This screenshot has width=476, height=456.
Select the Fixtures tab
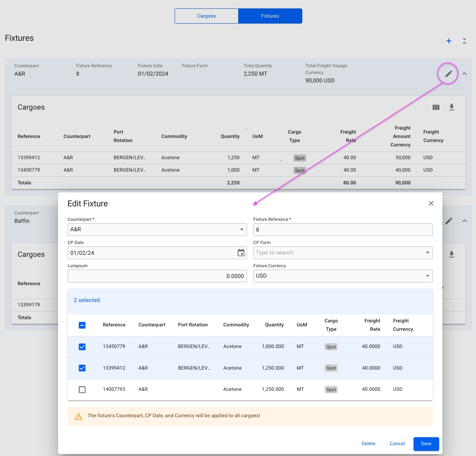(x=270, y=16)
